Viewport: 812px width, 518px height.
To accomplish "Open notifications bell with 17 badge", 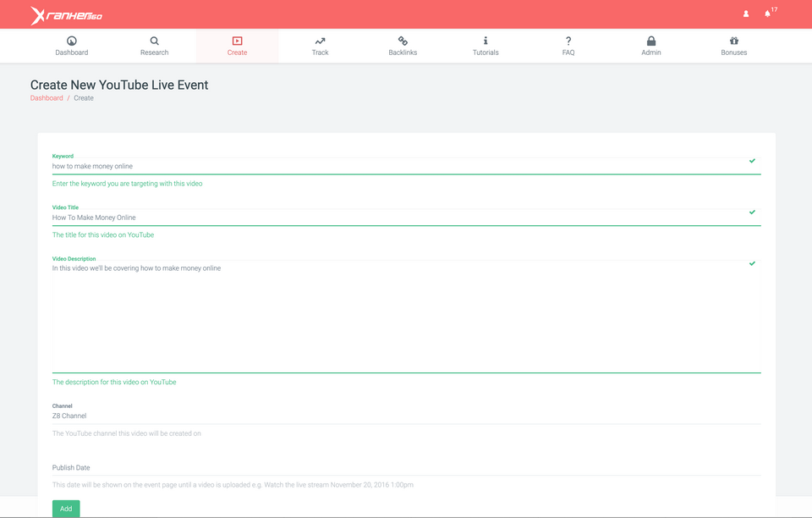I will (x=767, y=14).
